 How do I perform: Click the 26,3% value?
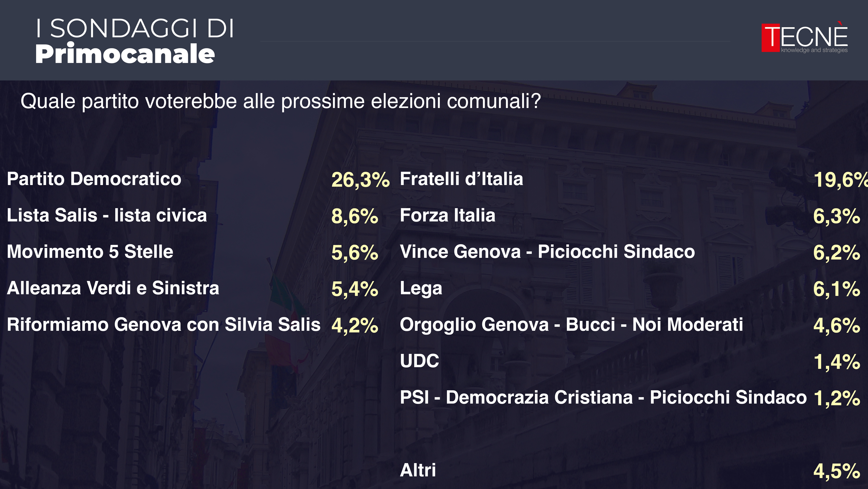[360, 180]
